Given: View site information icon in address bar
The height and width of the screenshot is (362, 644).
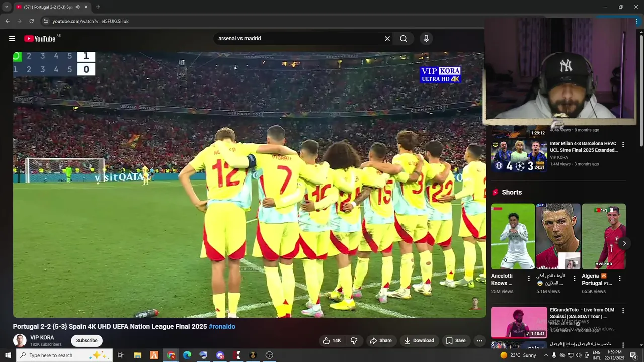Looking at the screenshot, I should [46, 21].
